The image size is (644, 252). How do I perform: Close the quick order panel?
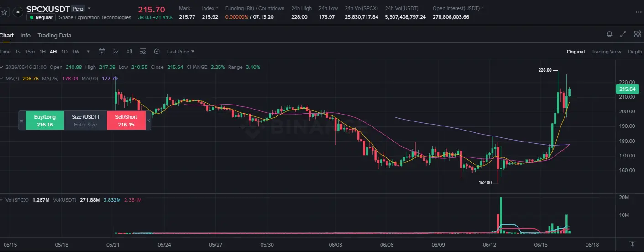148,121
